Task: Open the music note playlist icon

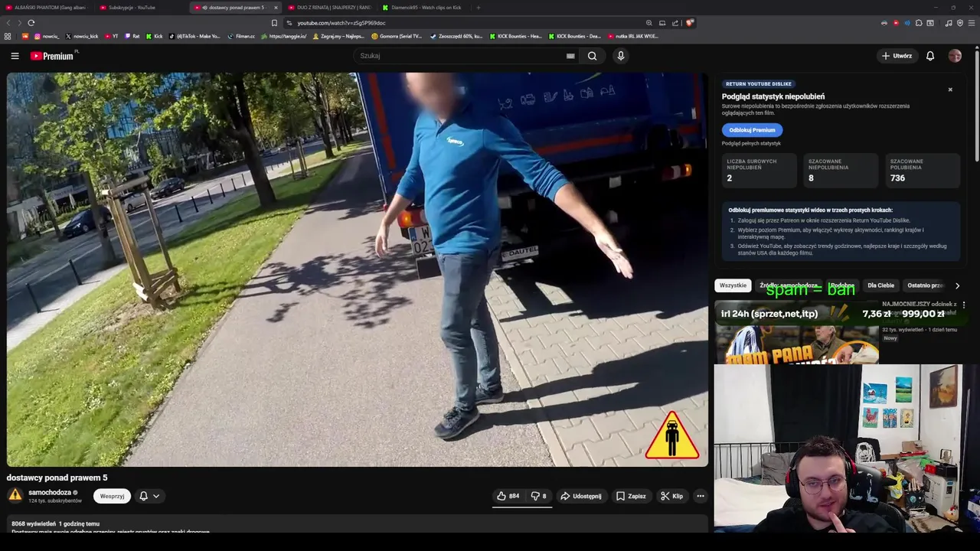Action: click(x=949, y=23)
